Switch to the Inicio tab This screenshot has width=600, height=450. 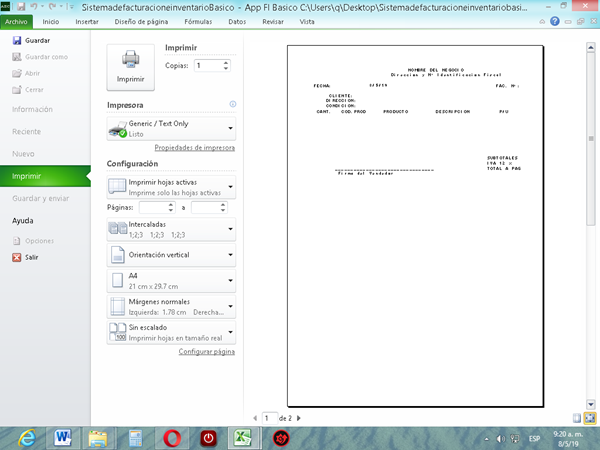51,22
